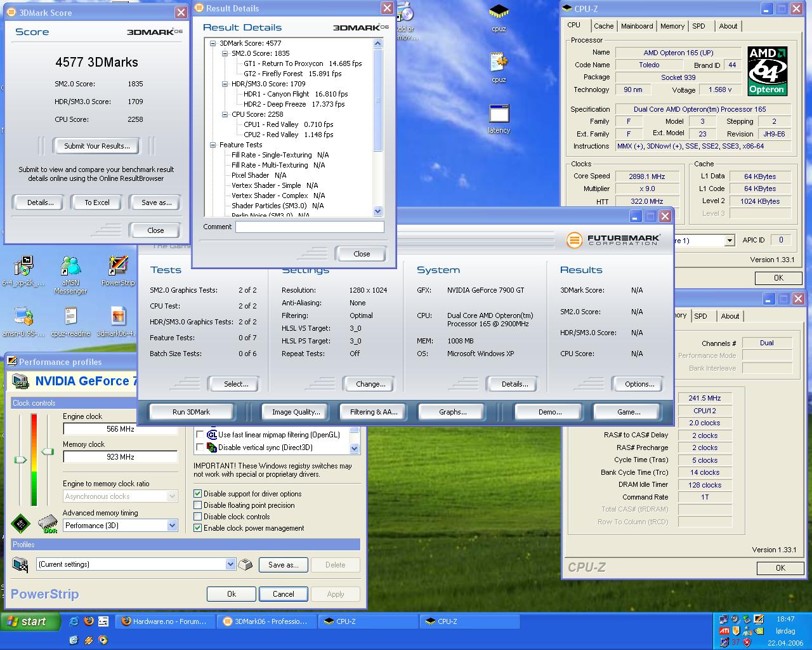This screenshot has height=650, width=812.
Task: Click the Result Details scroll down arrow
Action: 378,211
